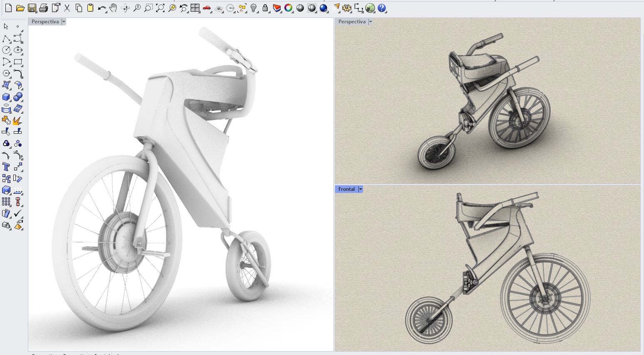Click the Explode tool icon
This screenshot has width=644, height=355.
pyautogui.click(x=17, y=121)
